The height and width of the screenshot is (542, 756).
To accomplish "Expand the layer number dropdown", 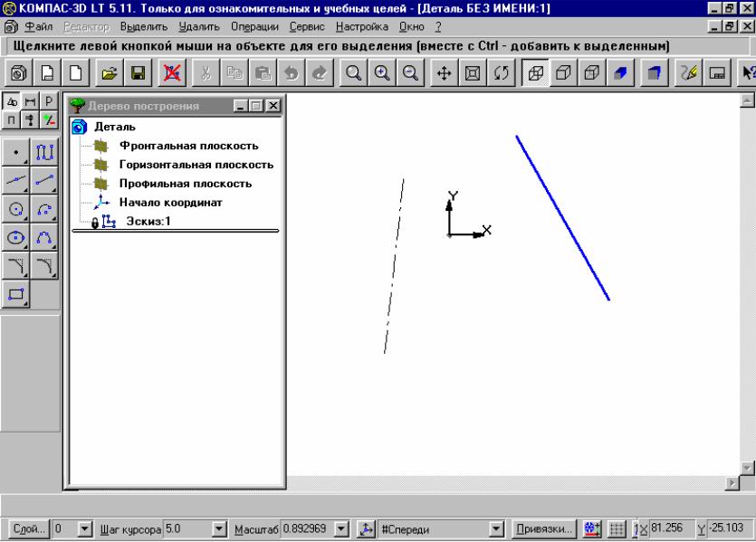I will pos(85,529).
